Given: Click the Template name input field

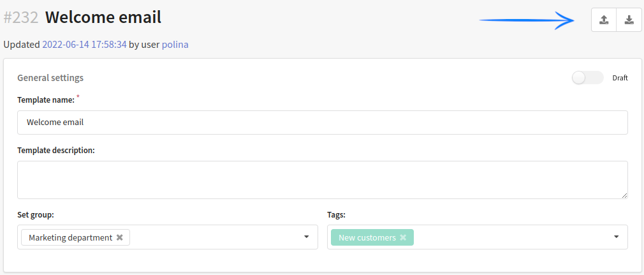Looking at the screenshot, I should [323, 122].
